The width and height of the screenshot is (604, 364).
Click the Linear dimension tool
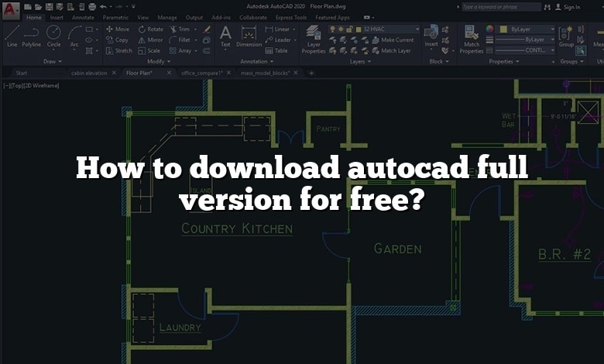277,29
